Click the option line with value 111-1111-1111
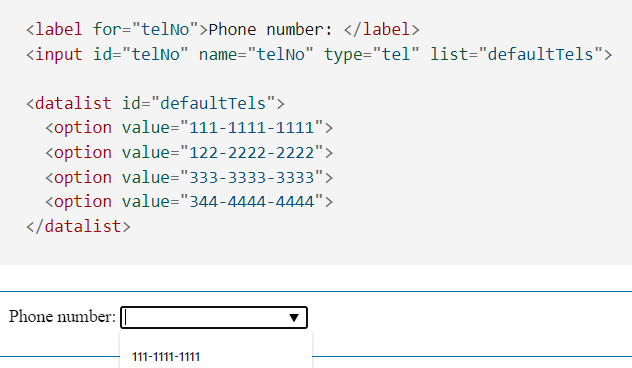Image resolution: width=632 pixels, height=368 pixels. pyautogui.click(x=189, y=128)
